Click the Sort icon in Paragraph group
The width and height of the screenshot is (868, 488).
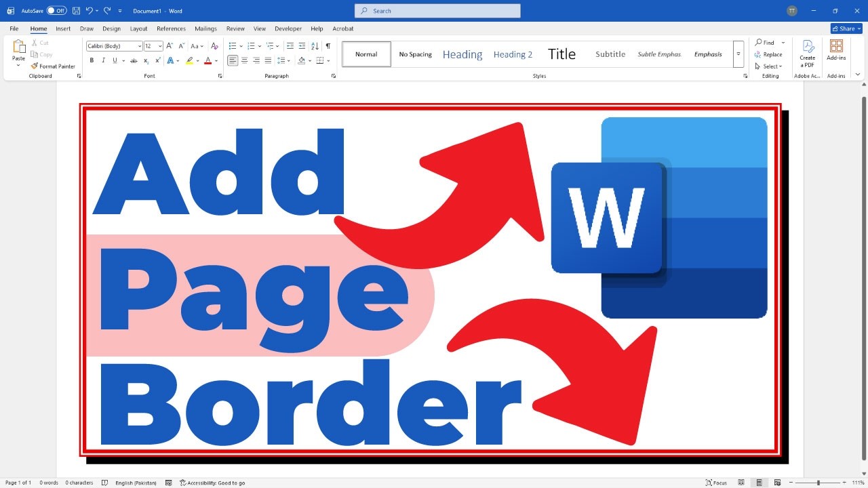click(315, 46)
